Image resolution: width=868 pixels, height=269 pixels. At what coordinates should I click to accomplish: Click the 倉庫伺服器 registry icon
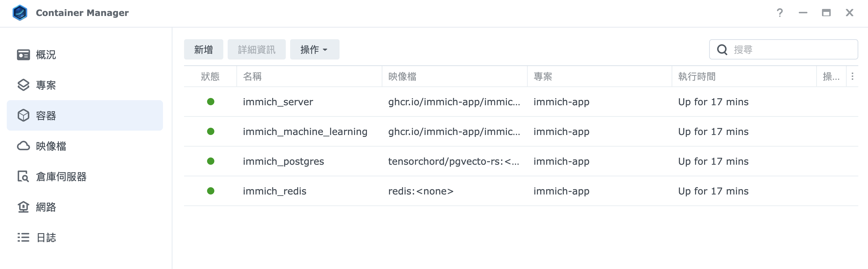tap(23, 176)
